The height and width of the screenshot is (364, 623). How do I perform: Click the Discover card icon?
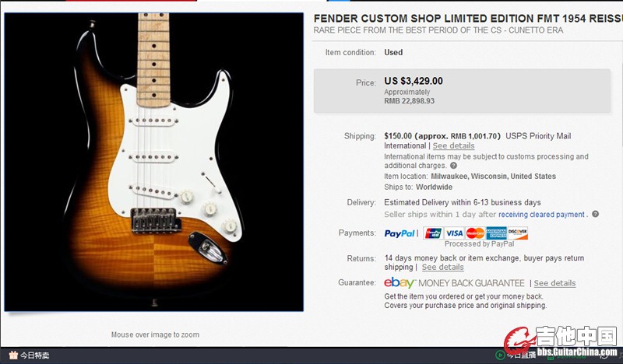517,233
